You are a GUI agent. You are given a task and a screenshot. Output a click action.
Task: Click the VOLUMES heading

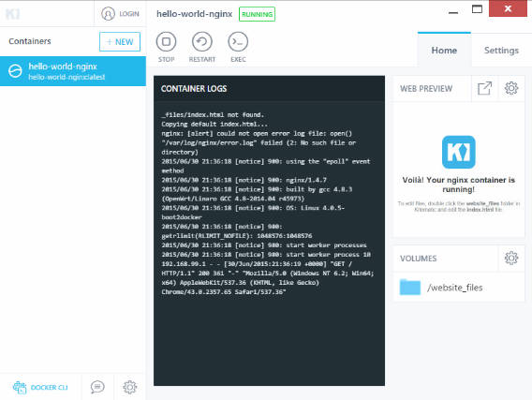pyautogui.click(x=419, y=259)
